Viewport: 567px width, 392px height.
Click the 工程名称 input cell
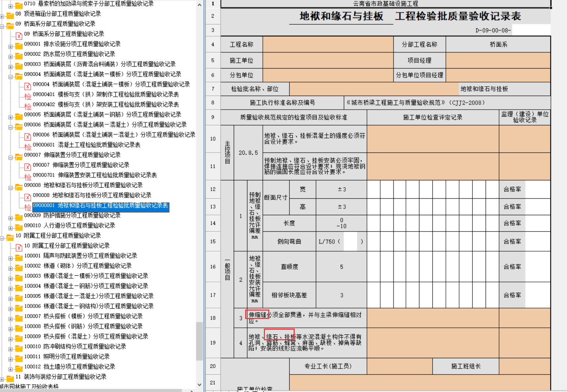coord(328,44)
